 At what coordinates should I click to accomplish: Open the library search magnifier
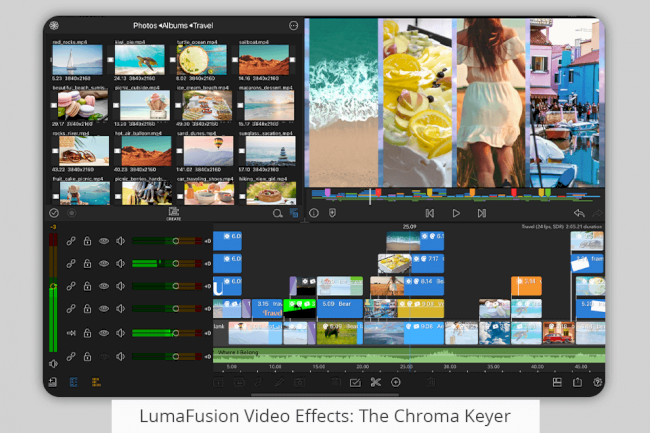[x=277, y=213]
